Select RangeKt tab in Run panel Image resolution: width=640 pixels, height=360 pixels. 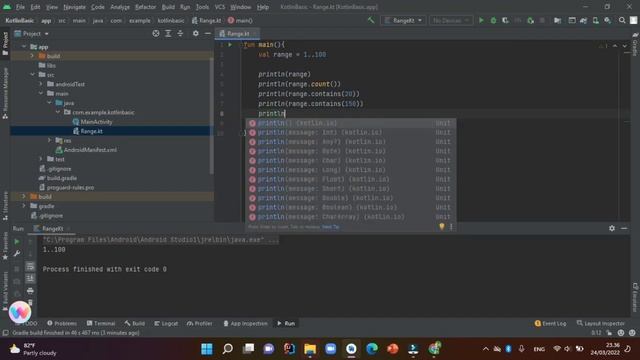[53, 229]
